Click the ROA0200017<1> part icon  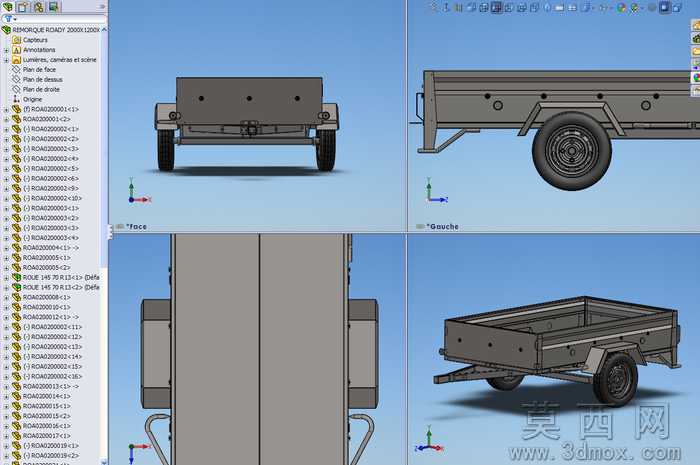pos(17,436)
